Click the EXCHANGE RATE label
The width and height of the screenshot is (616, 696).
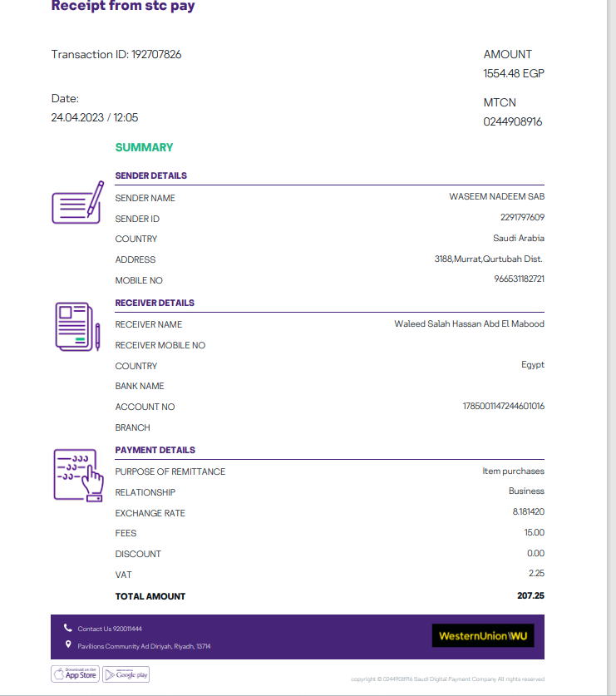coord(150,514)
